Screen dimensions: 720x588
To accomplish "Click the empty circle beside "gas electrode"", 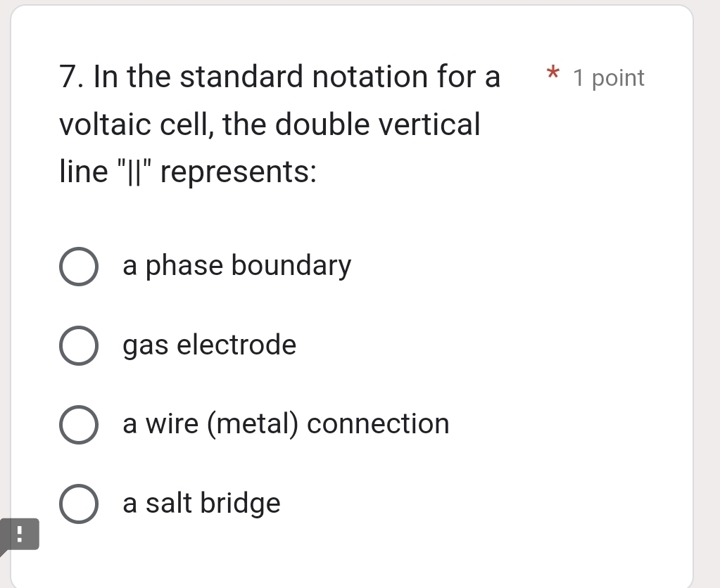I will 78,345.
